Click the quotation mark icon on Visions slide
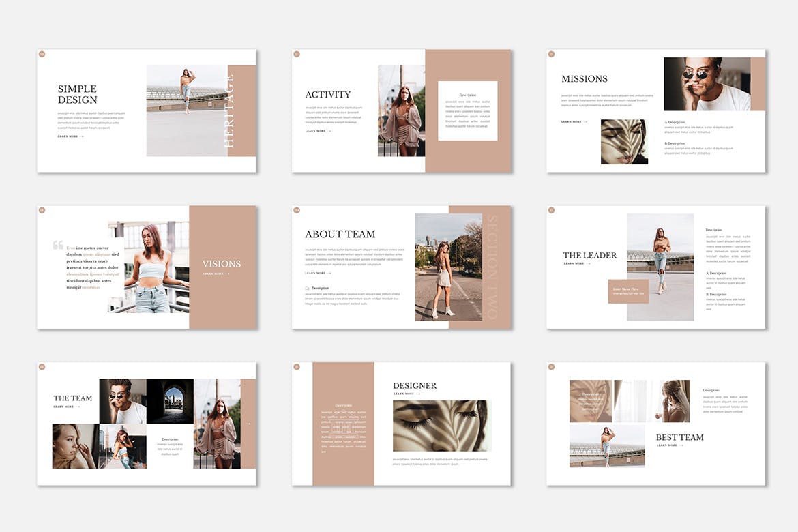 coord(58,245)
